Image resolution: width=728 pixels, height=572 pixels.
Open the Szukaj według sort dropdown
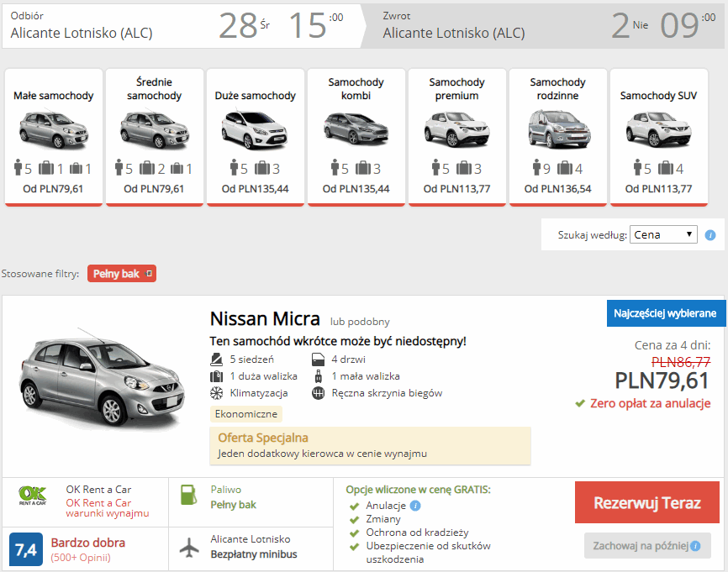[x=663, y=235]
